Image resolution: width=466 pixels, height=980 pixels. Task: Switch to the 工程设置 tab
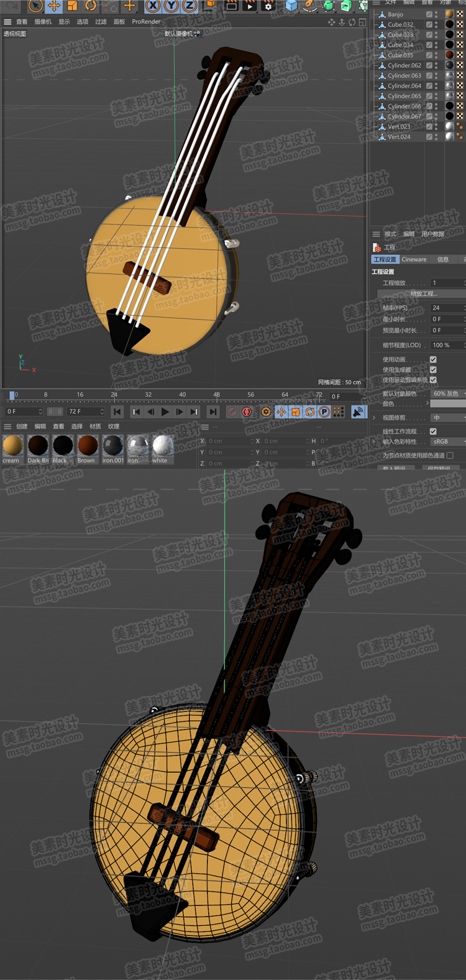coord(385,259)
